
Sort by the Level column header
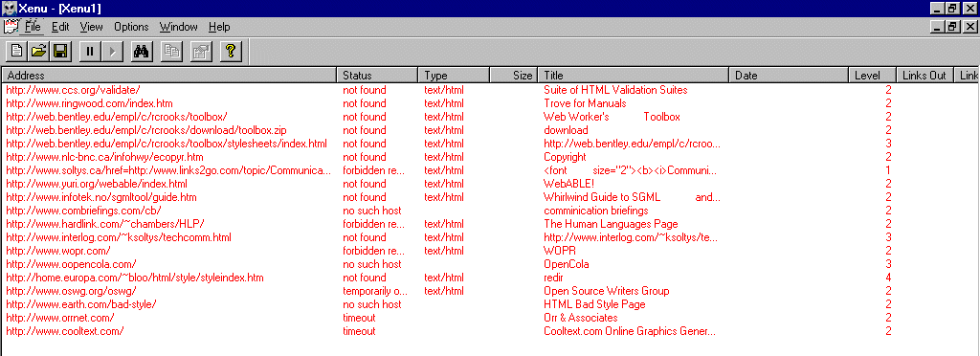[x=873, y=76]
